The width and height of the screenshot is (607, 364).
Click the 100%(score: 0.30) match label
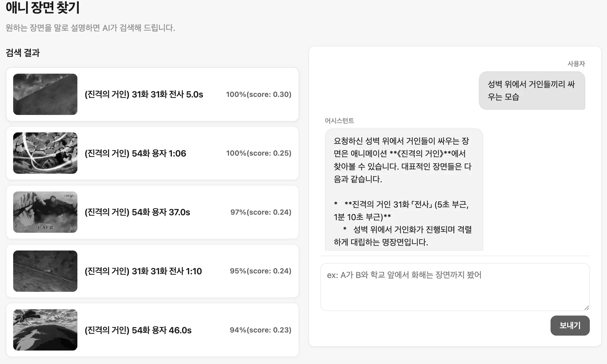(x=259, y=94)
